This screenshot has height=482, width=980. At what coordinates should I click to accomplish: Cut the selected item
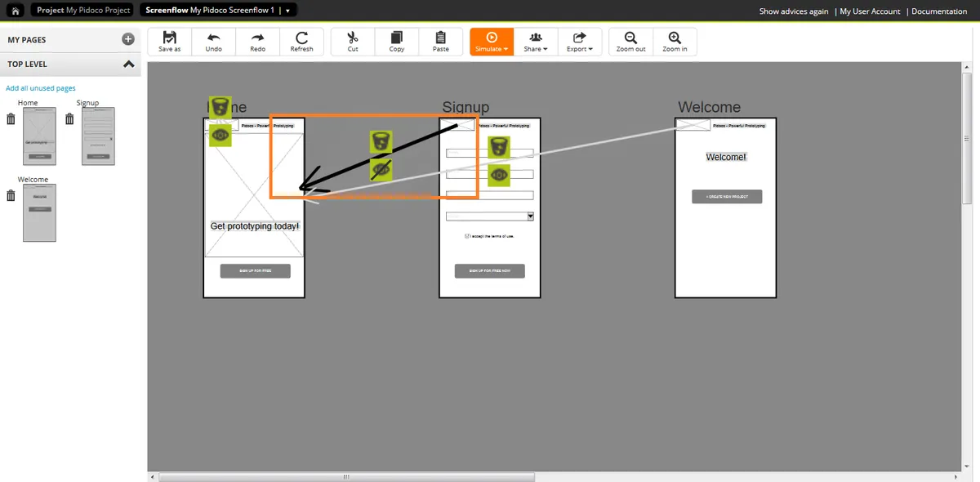coord(353,42)
